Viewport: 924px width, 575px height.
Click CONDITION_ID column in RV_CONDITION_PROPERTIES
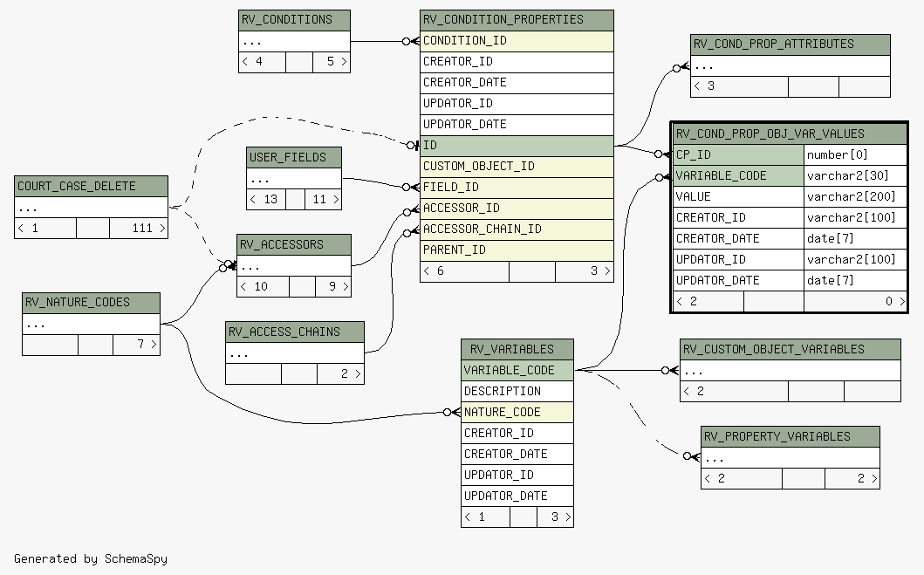(517, 41)
